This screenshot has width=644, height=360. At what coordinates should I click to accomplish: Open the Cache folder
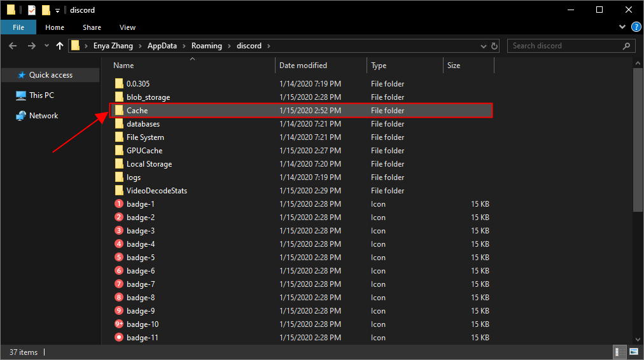point(137,111)
